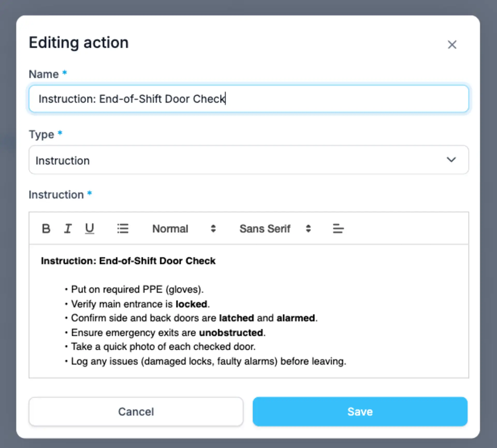Save the edited action

pyautogui.click(x=360, y=412)
